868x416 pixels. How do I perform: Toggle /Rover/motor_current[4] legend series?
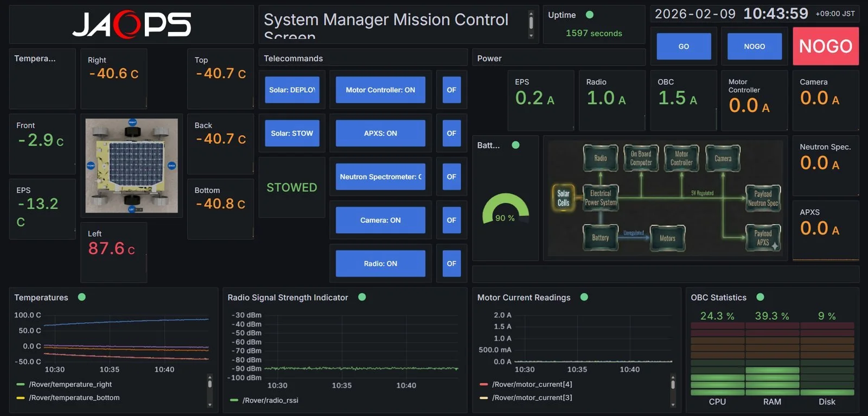532,385
